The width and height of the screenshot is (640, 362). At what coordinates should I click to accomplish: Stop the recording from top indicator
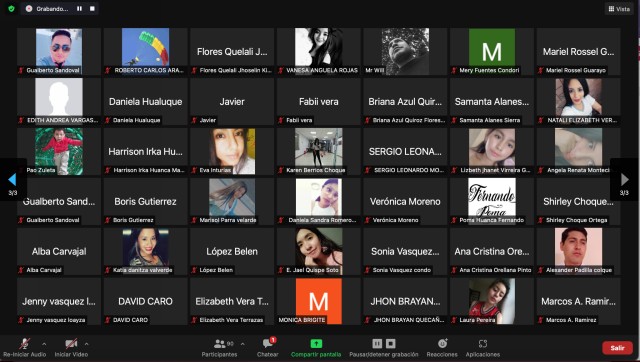92,9
